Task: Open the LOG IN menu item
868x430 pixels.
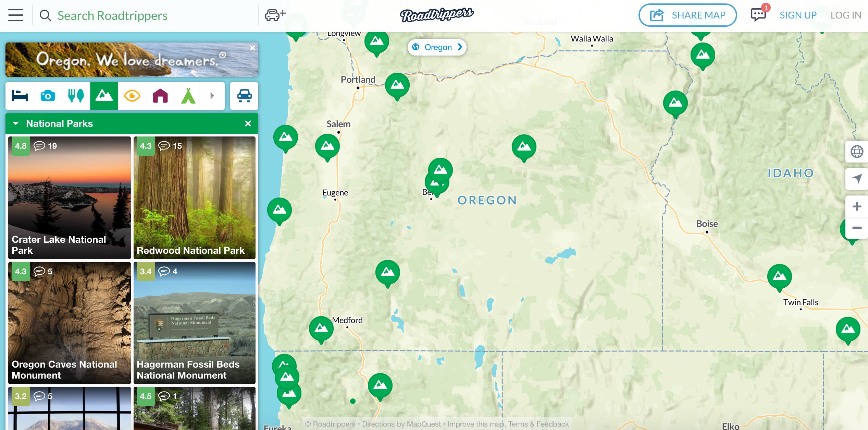Action: 846,15
